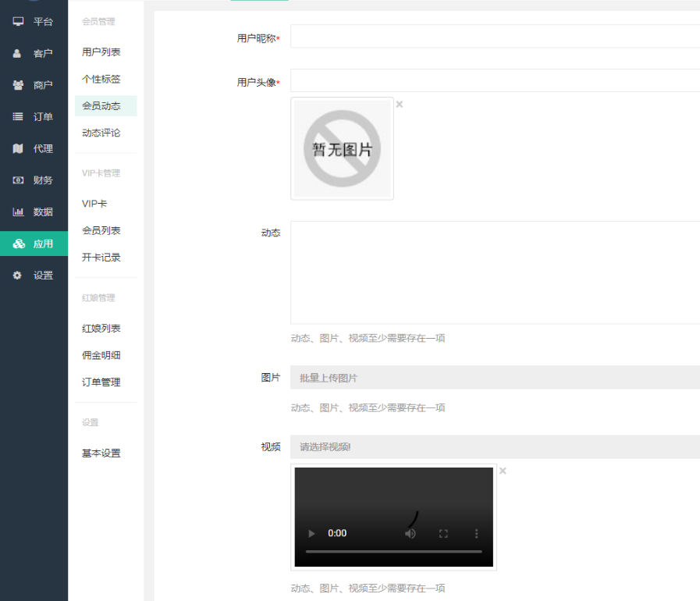Click the 请选择视频 video selector field

point(495,447)
